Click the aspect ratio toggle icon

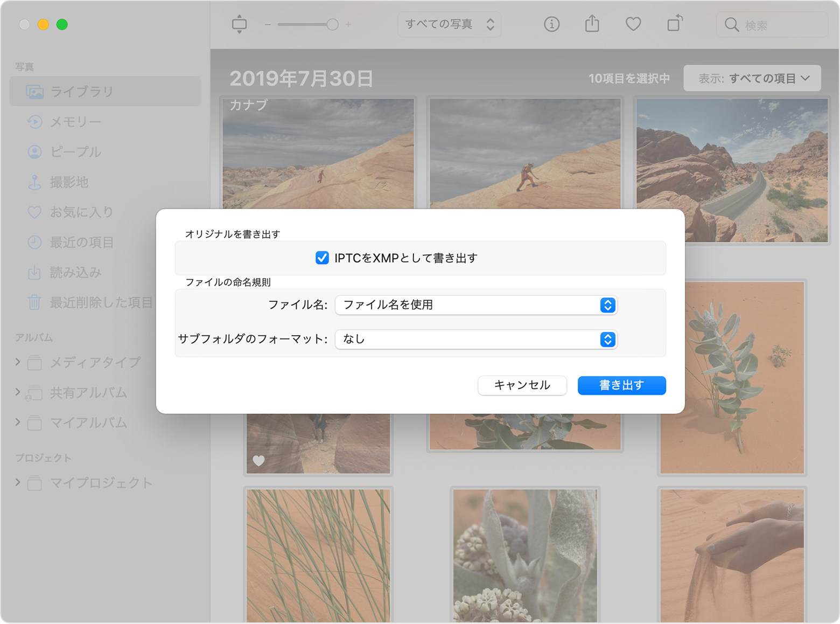[239, 24]
